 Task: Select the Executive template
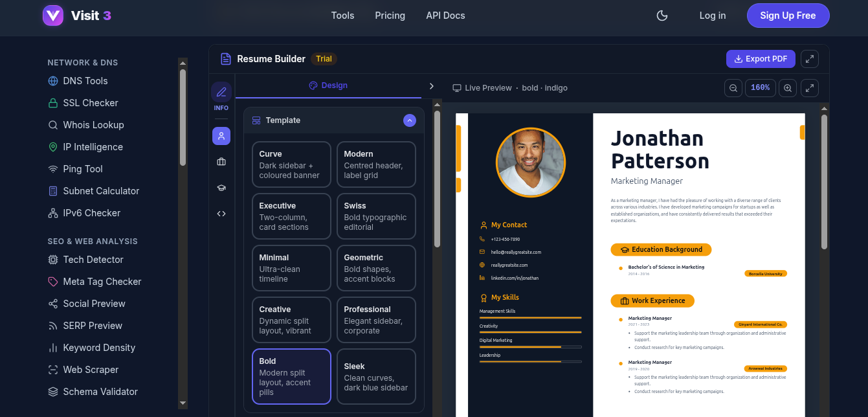(291, 216)
